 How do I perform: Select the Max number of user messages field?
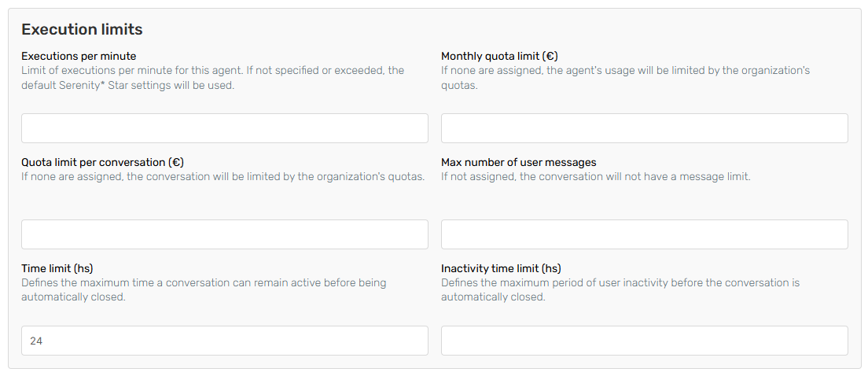644,234
